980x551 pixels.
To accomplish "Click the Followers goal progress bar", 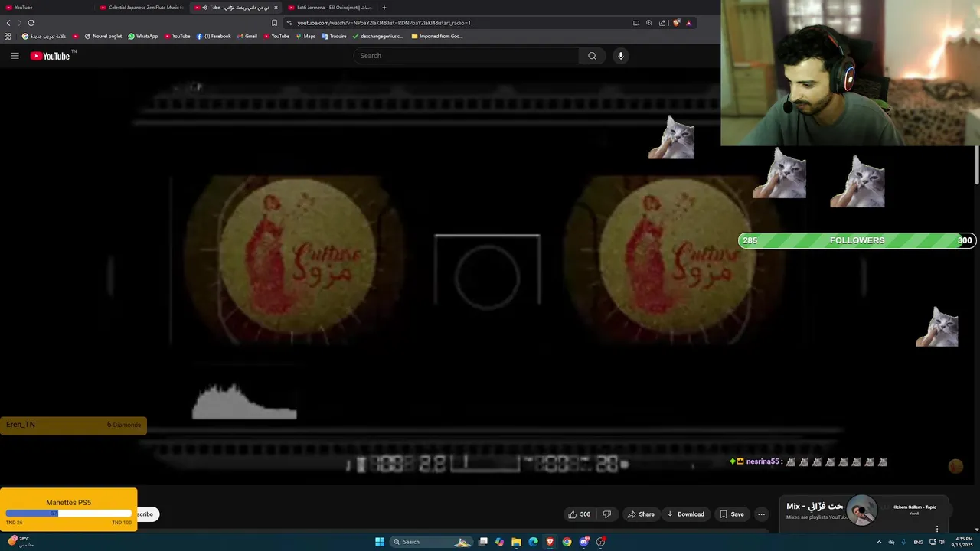I will tap(857, 240).
